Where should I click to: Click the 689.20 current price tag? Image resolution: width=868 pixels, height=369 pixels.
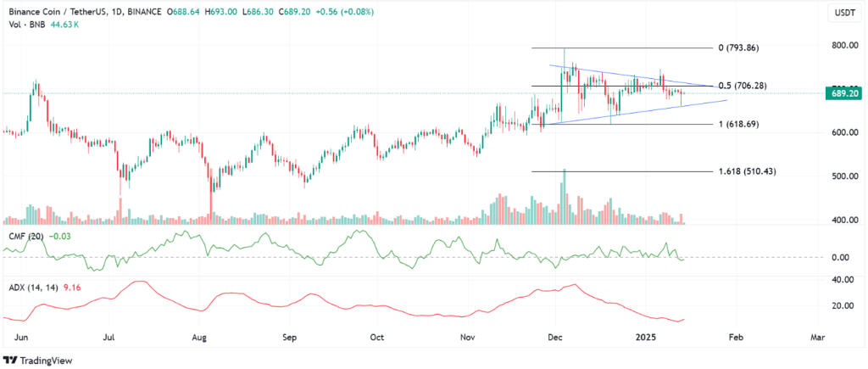[x=845, y=93]
